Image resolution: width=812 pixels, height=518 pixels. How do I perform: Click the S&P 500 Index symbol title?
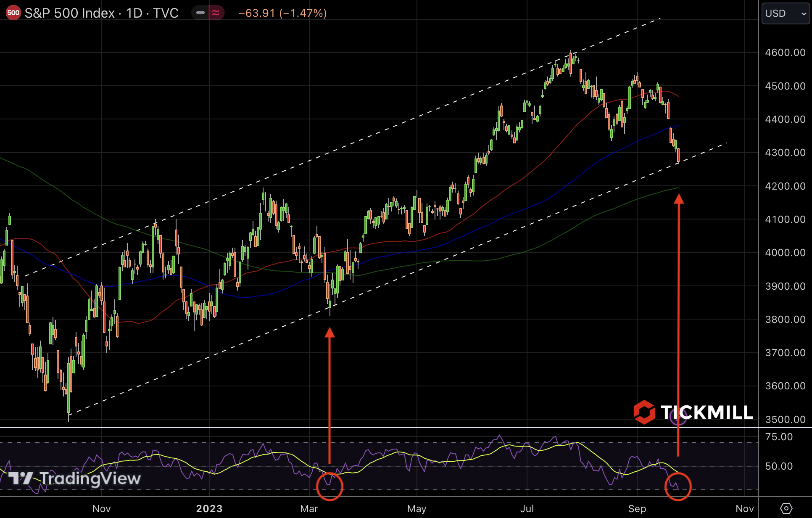[x=69, y=13]
